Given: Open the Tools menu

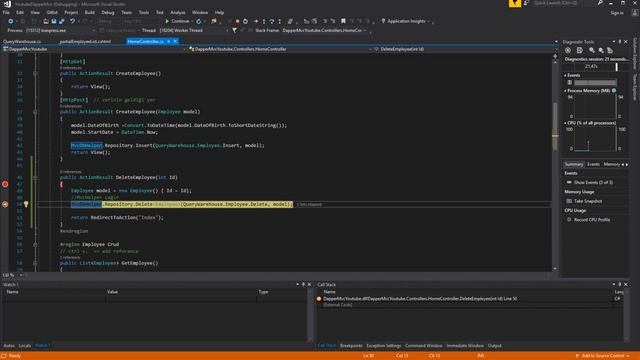Looking at the screenshot, I should pos(144,13).
